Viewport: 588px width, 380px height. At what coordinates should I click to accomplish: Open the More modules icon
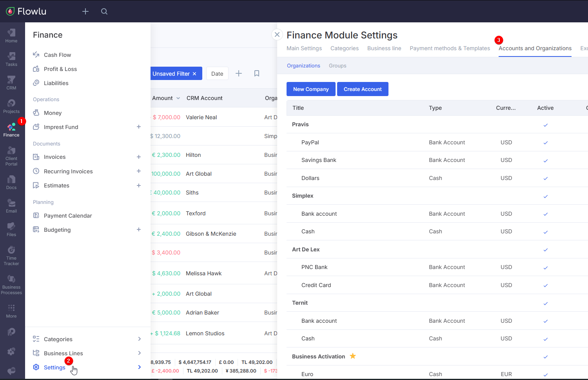(x=11, y=311)
